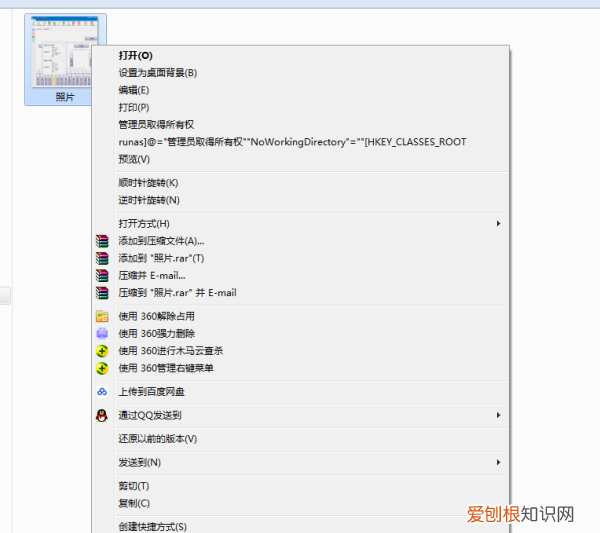Expand arrow of 打开方式(H)

click(x=498, y=223)
